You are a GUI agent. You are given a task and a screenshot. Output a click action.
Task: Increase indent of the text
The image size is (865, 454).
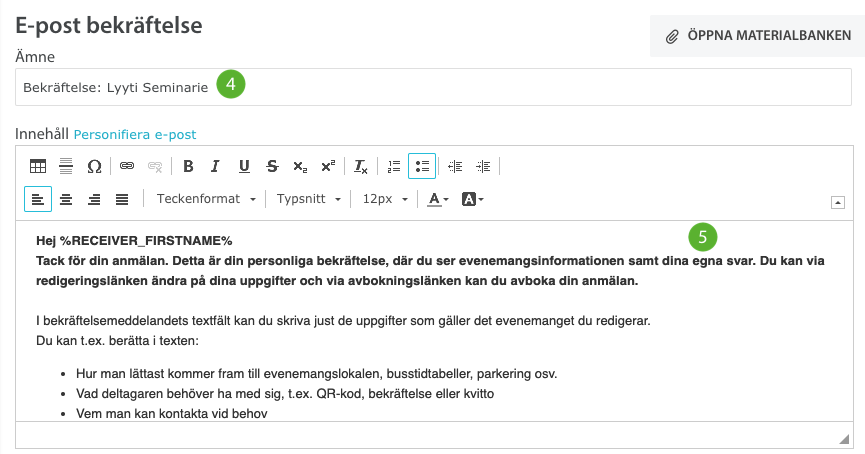483,166
